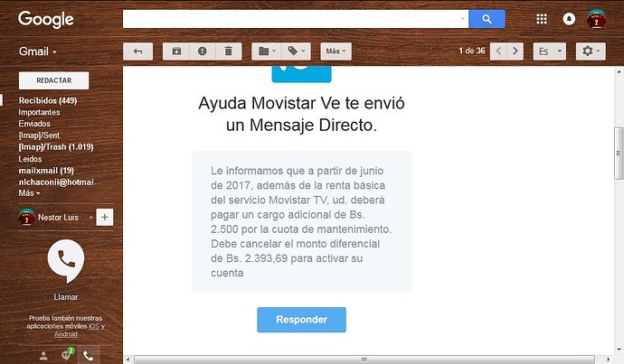Click the horizontal scrollbar thumb

click(364, 359)
